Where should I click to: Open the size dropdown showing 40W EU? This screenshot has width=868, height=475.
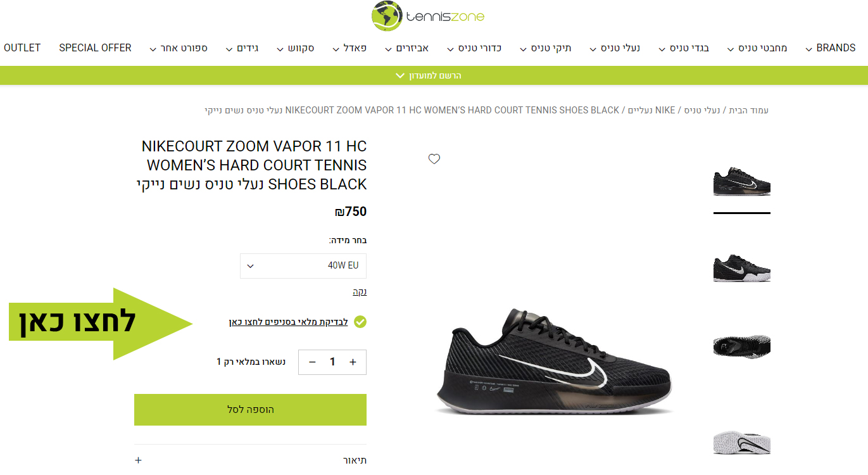[303, 265]
